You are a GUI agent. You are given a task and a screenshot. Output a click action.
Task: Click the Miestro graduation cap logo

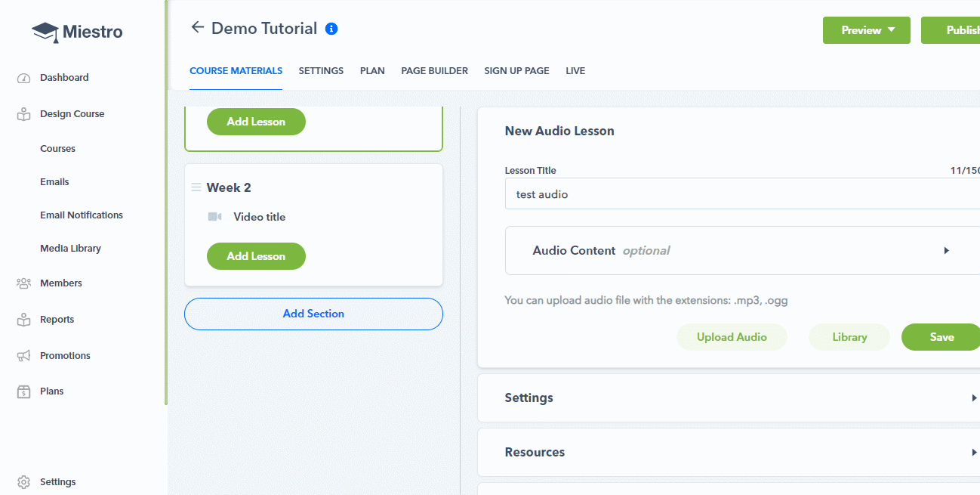click(45, 32)
